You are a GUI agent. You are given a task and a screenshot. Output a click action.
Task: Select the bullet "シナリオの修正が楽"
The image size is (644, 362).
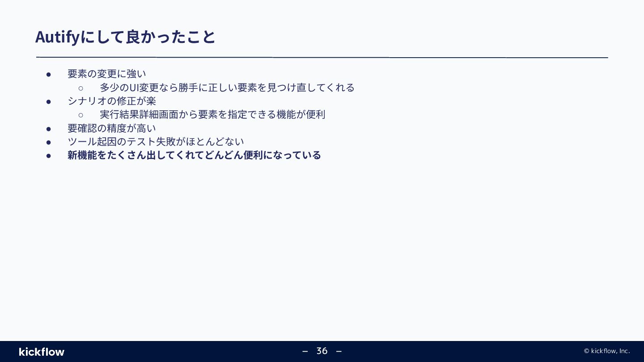coord(112,101)
